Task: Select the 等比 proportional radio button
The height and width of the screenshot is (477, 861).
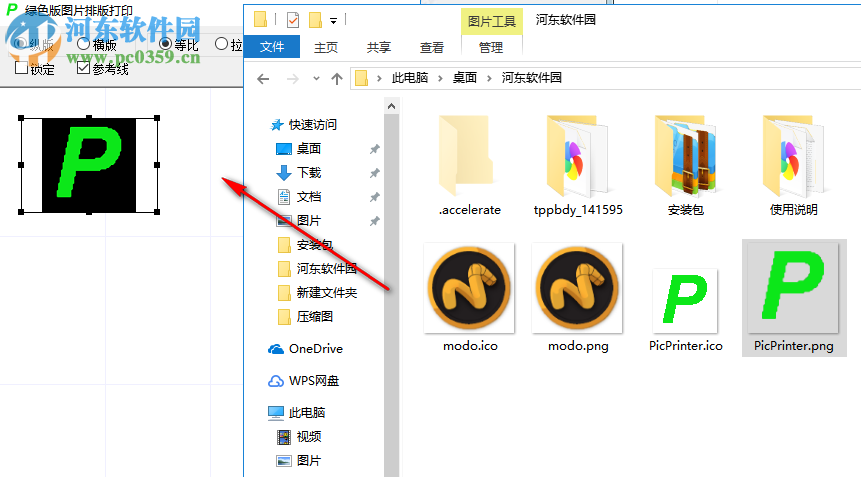Action: (x=165, y=44)
